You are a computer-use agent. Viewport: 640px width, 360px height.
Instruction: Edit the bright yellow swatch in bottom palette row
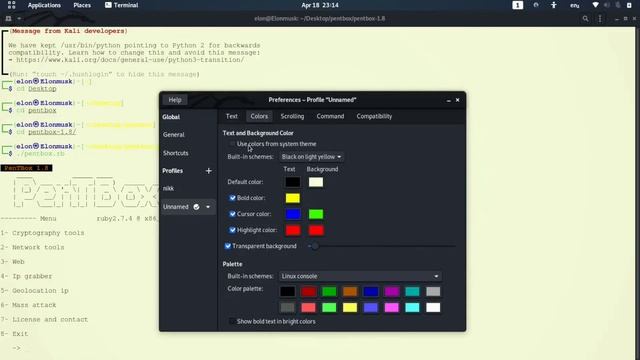[350, 307]
